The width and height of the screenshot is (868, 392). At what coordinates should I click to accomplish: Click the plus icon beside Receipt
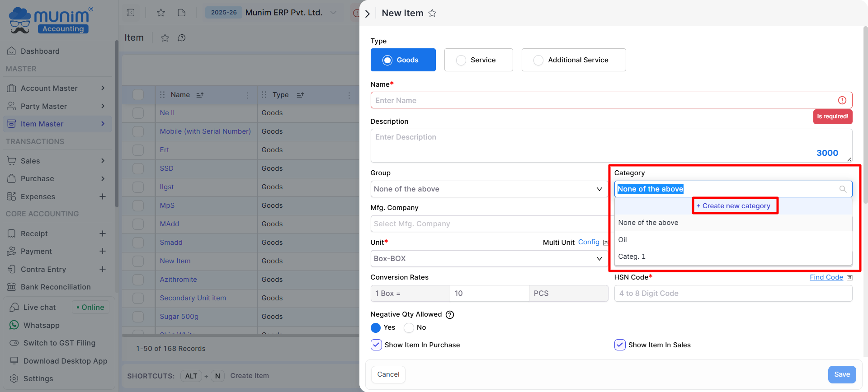click(103, 233)
